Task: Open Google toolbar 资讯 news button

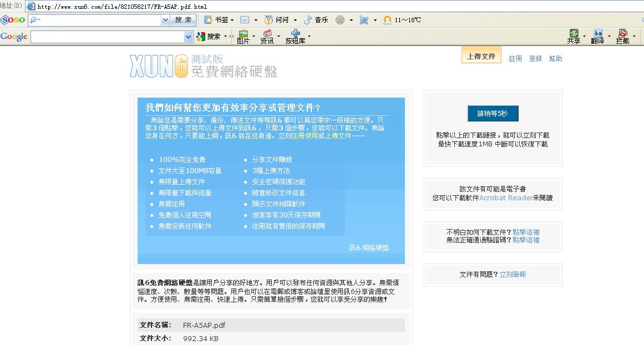Action: pyautogui.click(x=267, y=37)
